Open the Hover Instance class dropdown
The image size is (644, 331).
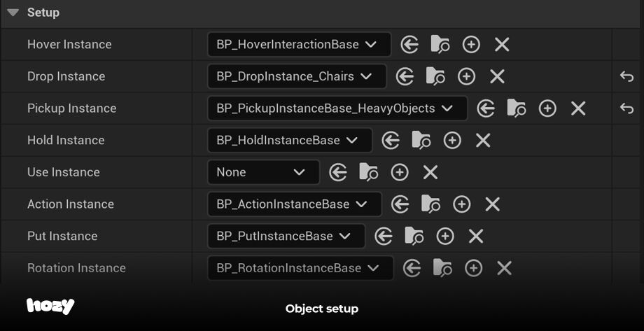[300, 44]
